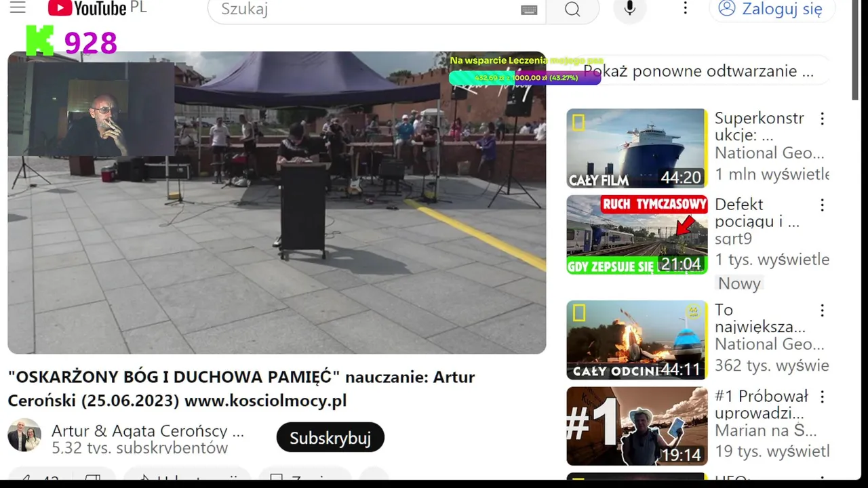868x488 pixels.
Task: Click the 928 viewer counter overlay
Action: pos(90,43)
